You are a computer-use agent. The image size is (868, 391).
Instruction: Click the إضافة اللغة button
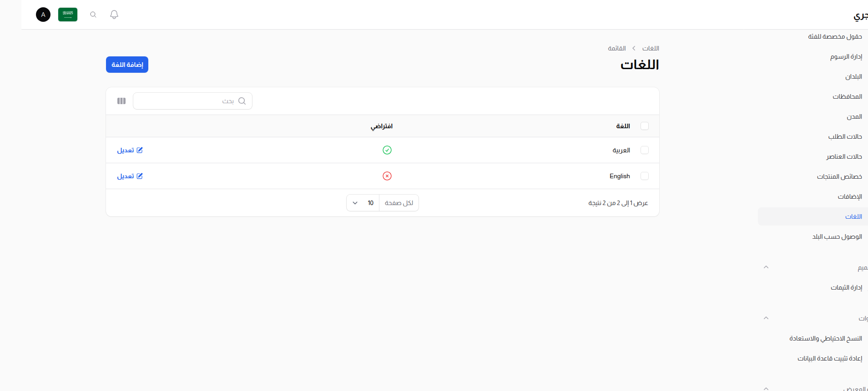point(127,65)
